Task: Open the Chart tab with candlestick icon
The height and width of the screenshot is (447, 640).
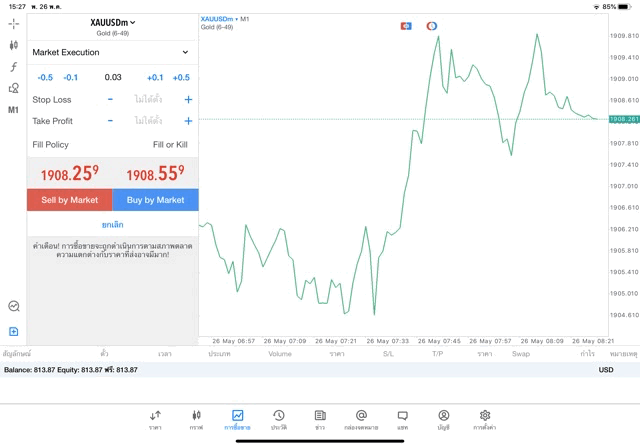Action: (196, 420)
